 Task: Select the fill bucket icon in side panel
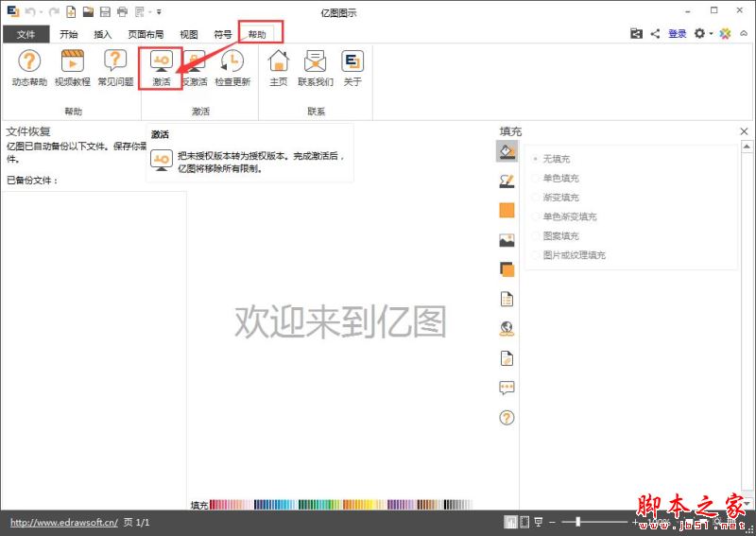[507, 151]
